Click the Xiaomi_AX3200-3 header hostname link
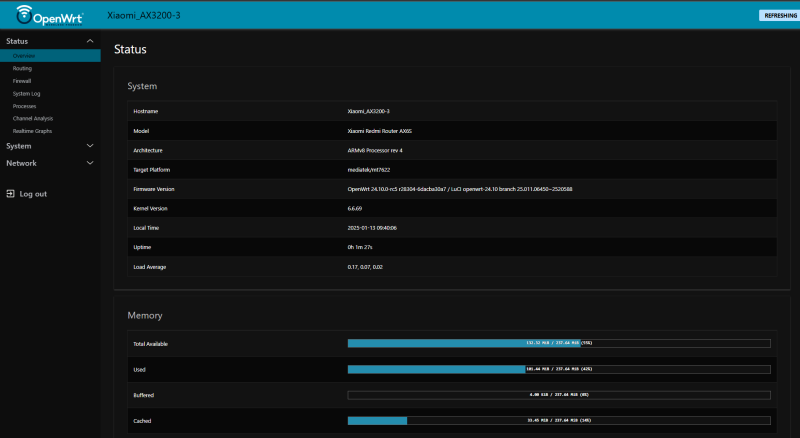The width and height of the screenshot is (800, 438). (143, 15)
